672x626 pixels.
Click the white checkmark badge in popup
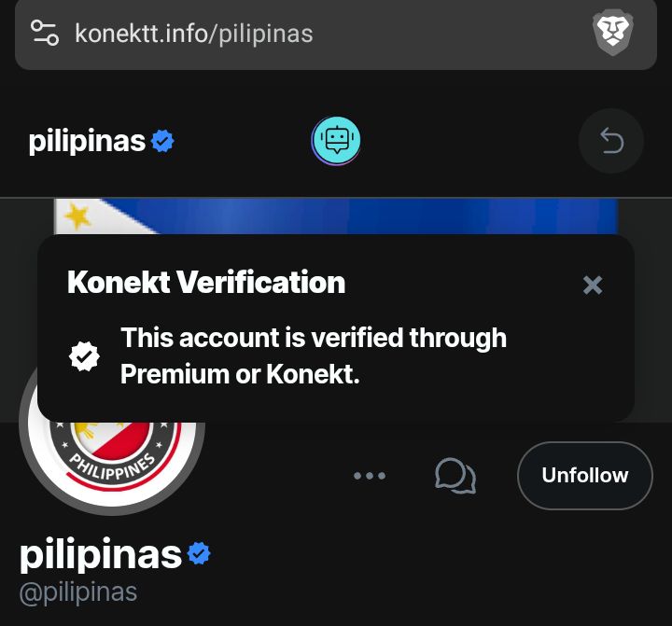[x=84, y=356]
